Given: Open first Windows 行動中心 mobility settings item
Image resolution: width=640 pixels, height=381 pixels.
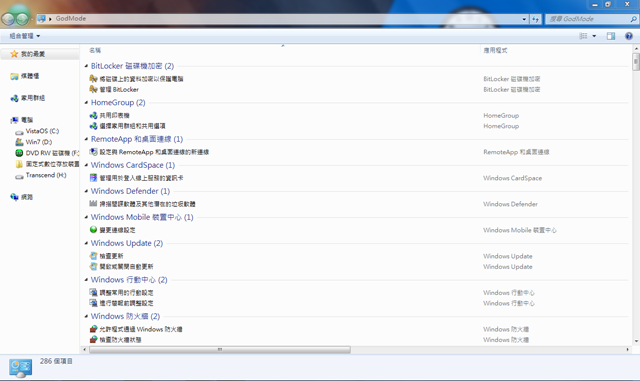Looking at the screenshot, I should [x=121, y=293].
